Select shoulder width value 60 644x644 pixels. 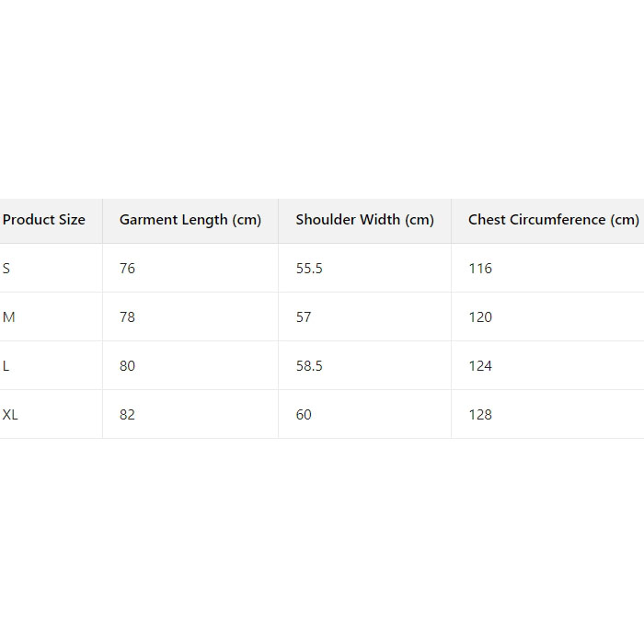(x=304, y=415)
